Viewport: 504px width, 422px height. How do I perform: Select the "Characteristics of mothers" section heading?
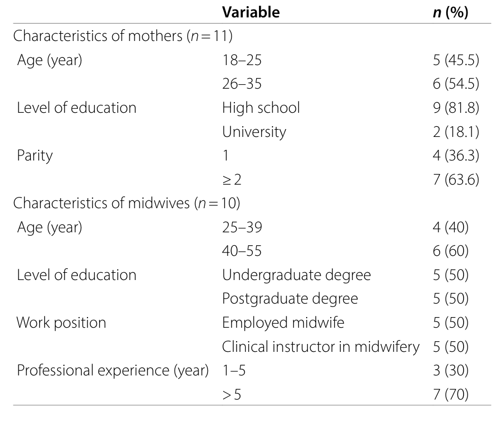(x=122, y=36)
